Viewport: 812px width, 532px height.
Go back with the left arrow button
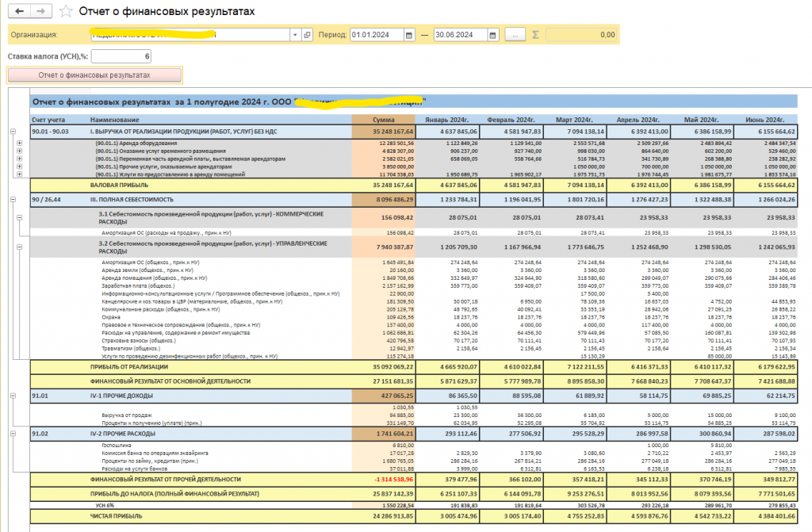[20, 11]
